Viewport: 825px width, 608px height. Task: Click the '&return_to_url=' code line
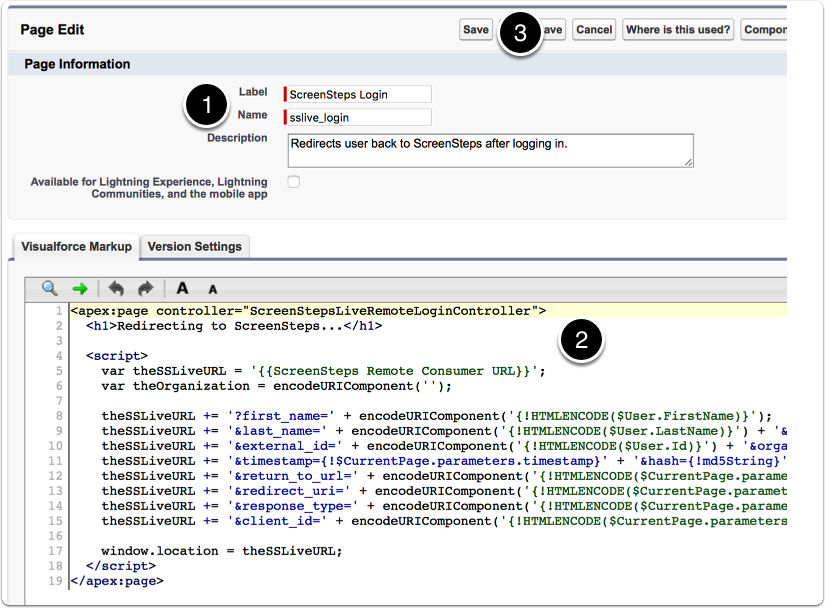pyautogui.click(x=444, y=476)
